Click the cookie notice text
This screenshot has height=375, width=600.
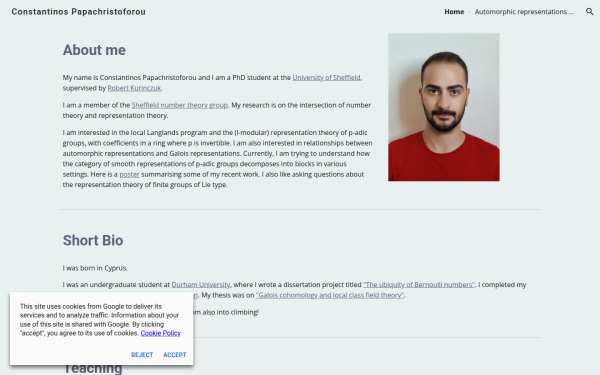pyautogui.click(x=100, y=320)
